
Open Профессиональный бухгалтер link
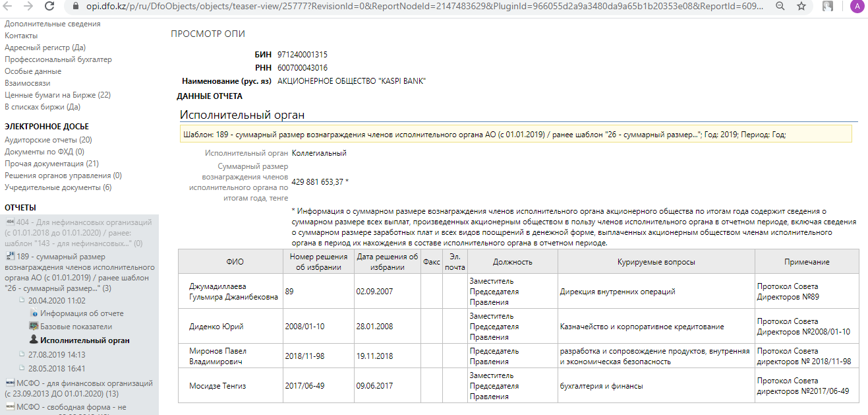tap(58, 59)
